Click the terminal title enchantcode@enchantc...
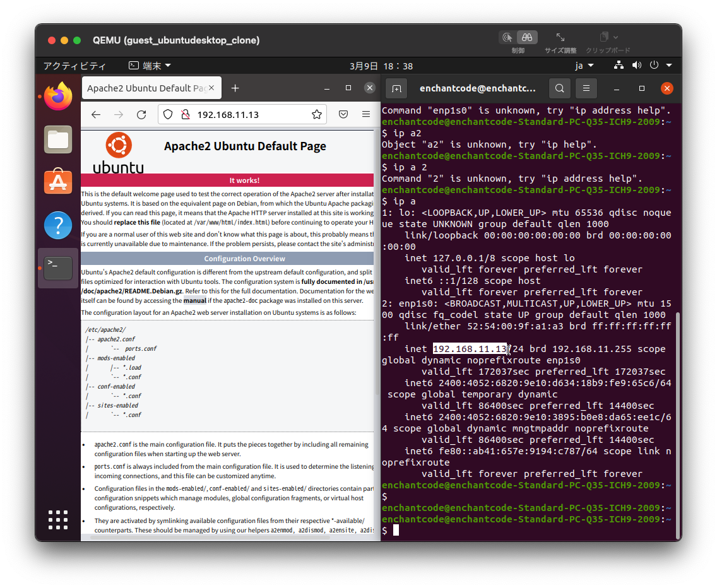717x588 pixels. pos(478,89)
